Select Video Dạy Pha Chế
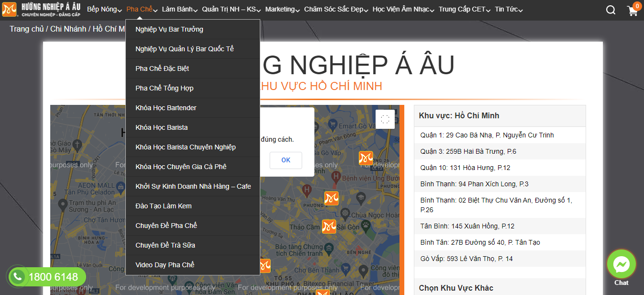Image resolution: width=644 pixels, height=295 pixels. [x=193, y=265]
